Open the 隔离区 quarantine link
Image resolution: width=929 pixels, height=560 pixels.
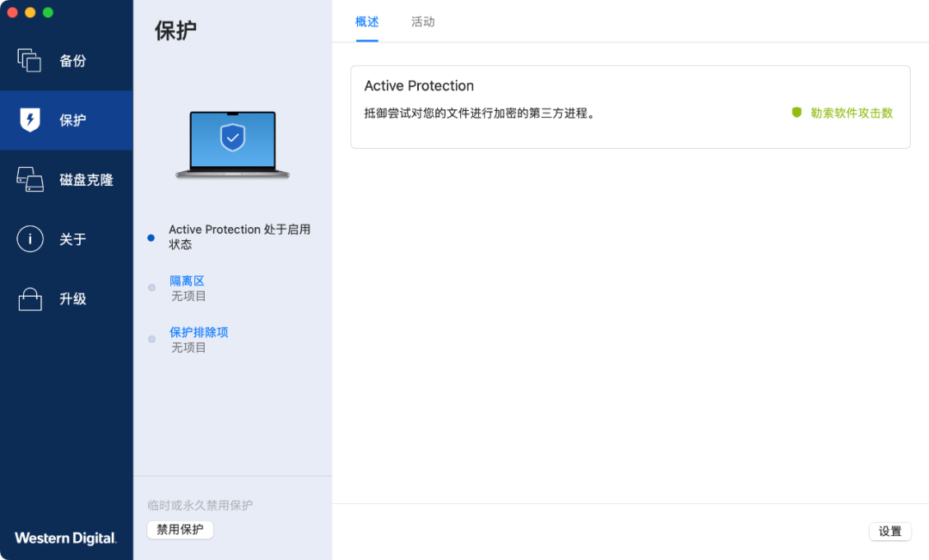188,281
